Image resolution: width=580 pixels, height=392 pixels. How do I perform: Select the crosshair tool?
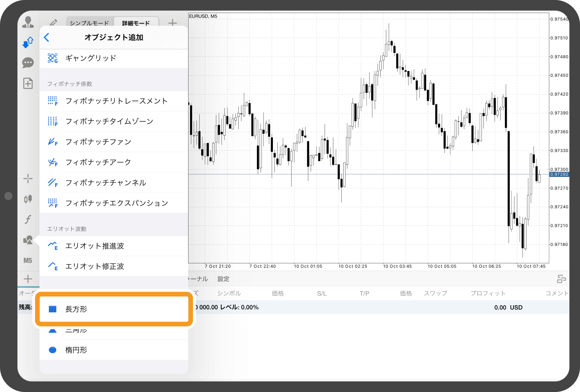point(28,179)
